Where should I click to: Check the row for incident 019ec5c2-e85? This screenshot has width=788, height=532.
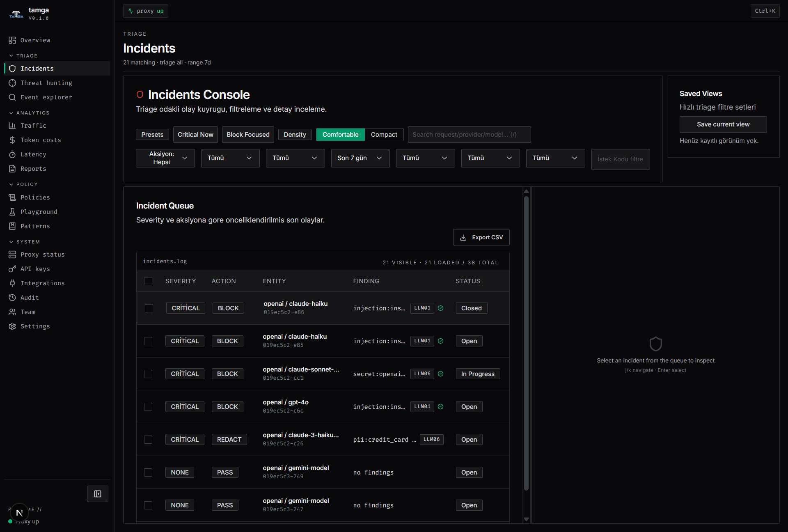coord(148,341)
